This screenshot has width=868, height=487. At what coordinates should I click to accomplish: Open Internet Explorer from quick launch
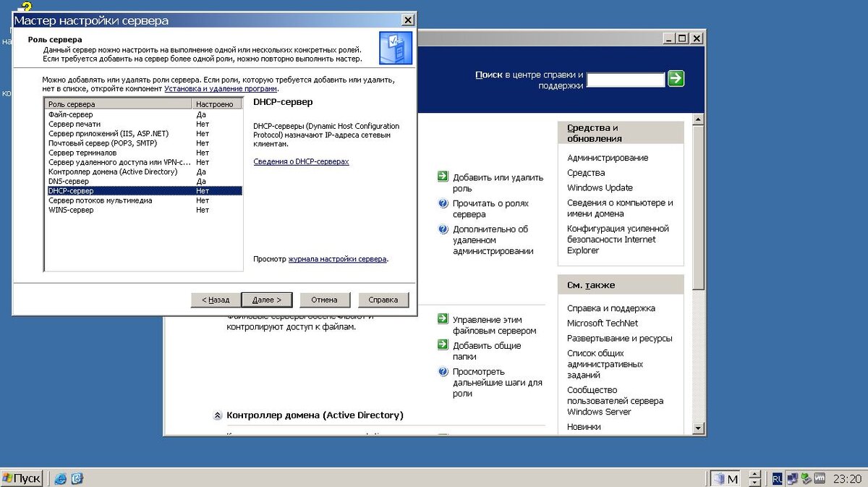[61, 478]
